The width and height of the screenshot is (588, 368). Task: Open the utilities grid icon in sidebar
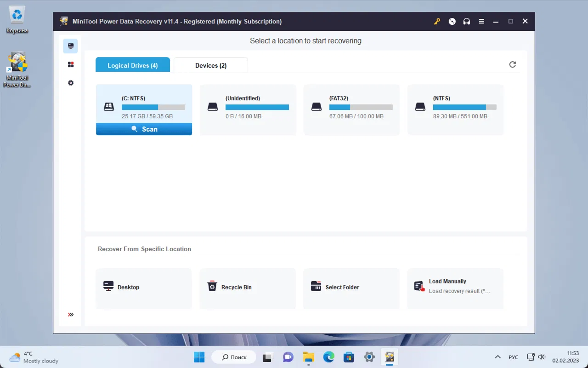pyautogui.click(x=71, y=64)
